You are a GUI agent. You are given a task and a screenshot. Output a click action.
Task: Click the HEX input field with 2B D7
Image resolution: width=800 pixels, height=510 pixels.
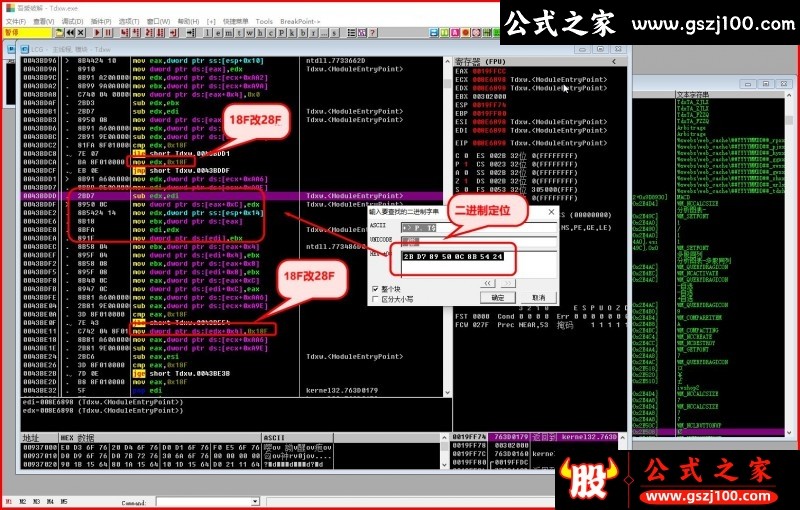click(x=479, y=263)
